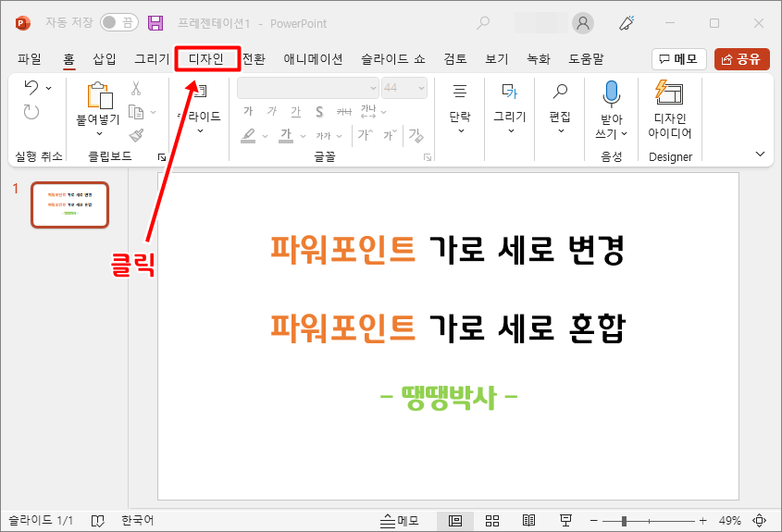Open the 클립보드 dialog launcher
The height and width of the screenshot is (532, 782).
pyautogui.click(x=162, y=157)
